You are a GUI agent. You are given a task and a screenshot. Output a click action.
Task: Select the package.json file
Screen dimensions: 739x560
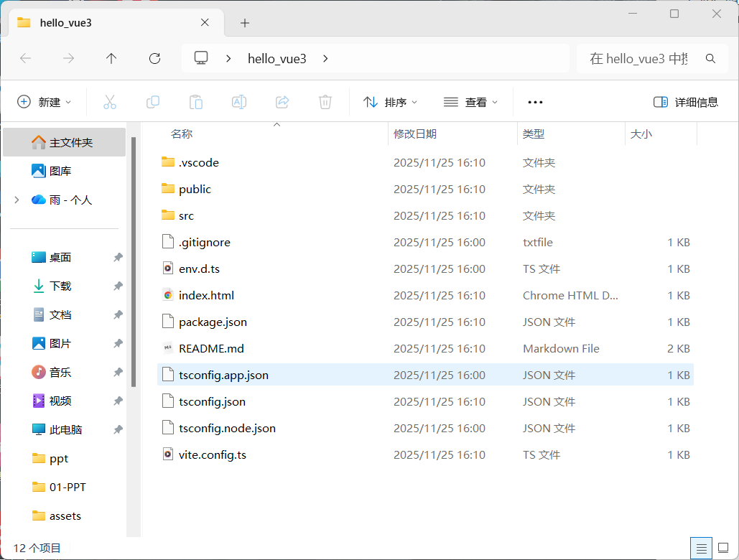425,322
